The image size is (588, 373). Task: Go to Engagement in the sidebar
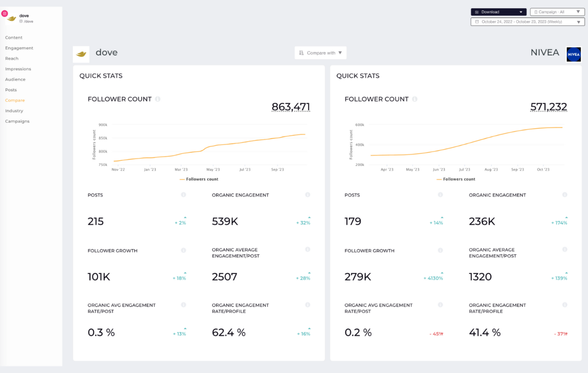point(19,48)
